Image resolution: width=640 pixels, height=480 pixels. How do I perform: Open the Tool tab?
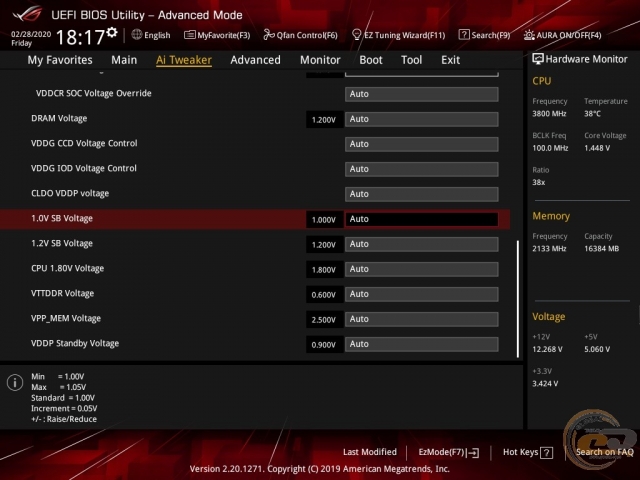click(x=411, y=60)
